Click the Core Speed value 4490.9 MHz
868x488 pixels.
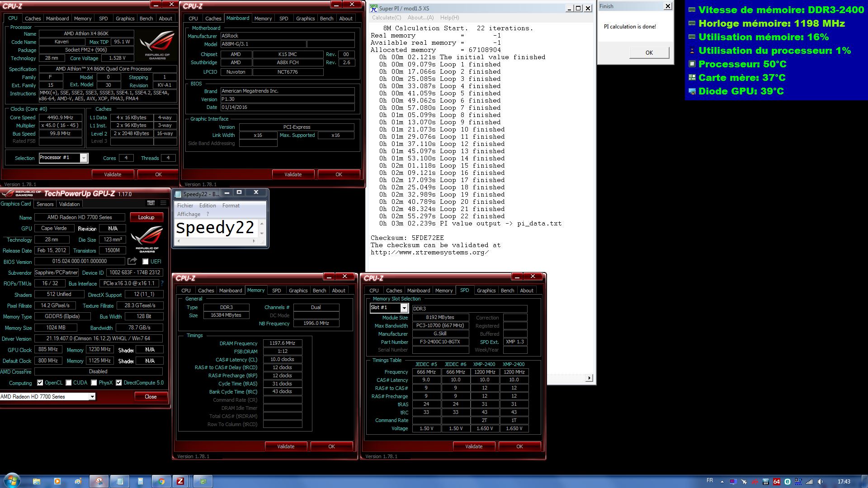click(60, 117)
